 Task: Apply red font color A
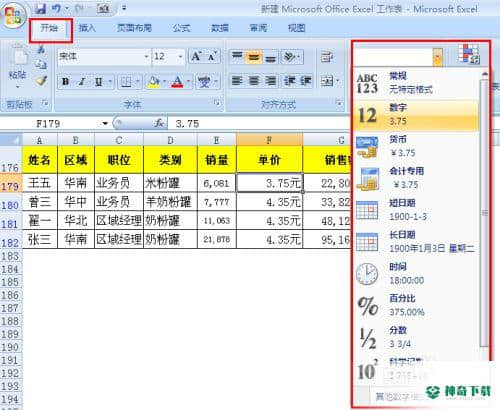177,82
